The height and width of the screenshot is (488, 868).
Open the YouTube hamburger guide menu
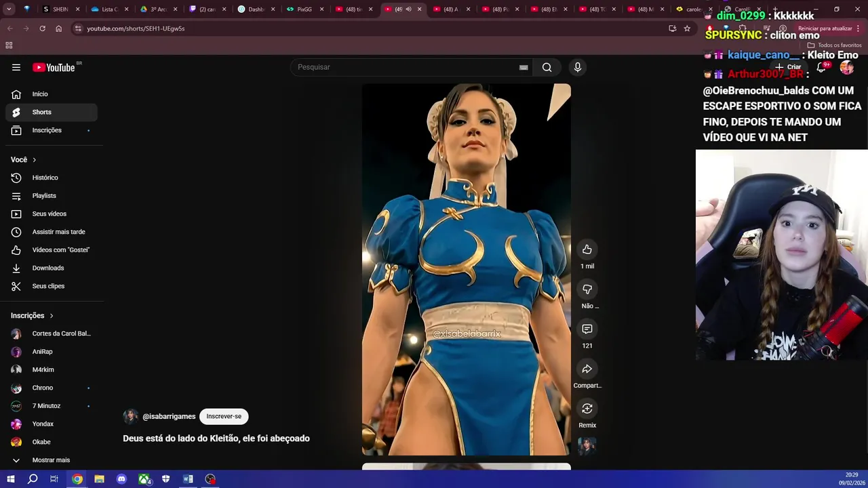(x=16, y=67)
